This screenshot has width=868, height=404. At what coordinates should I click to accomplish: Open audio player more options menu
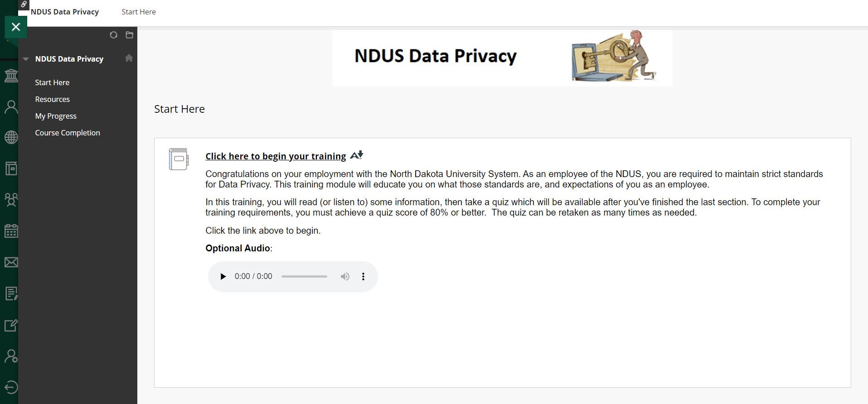point(363,277)
